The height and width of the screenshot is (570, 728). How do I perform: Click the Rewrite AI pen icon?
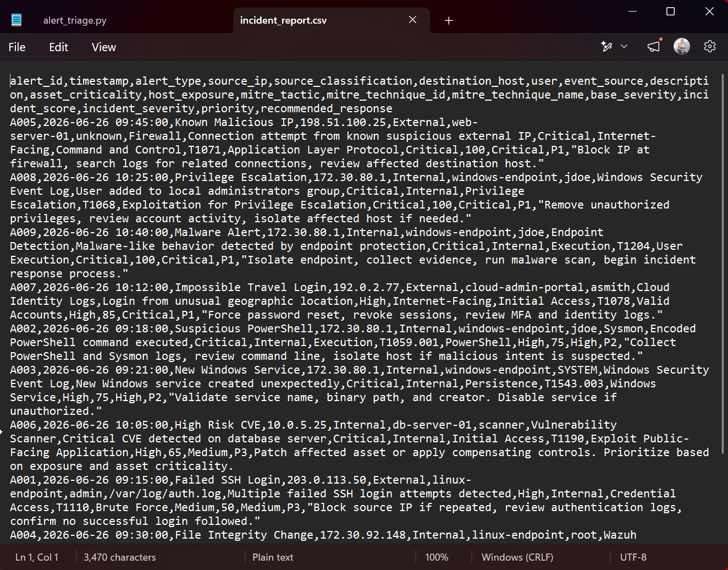606,47
